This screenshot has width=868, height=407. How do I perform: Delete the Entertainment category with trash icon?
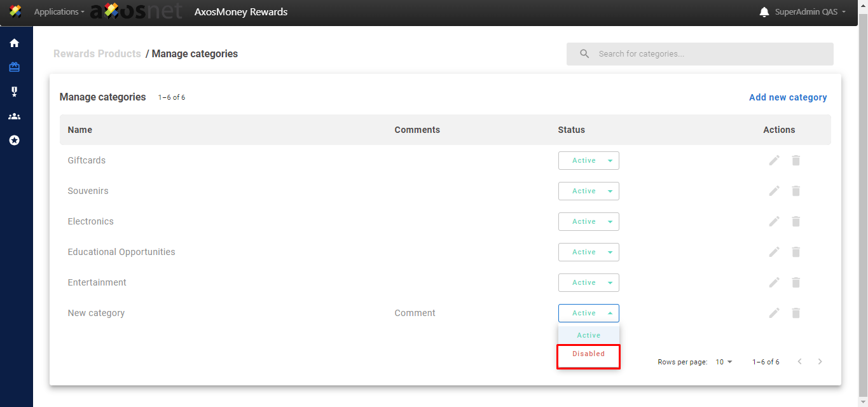796,282
